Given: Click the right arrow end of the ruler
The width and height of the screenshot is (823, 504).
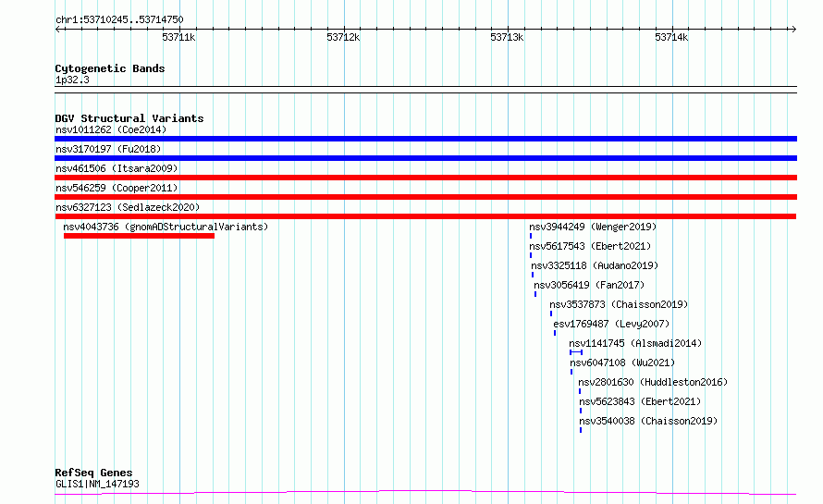Looking at the screenshot, I should (x=793, y=29).
